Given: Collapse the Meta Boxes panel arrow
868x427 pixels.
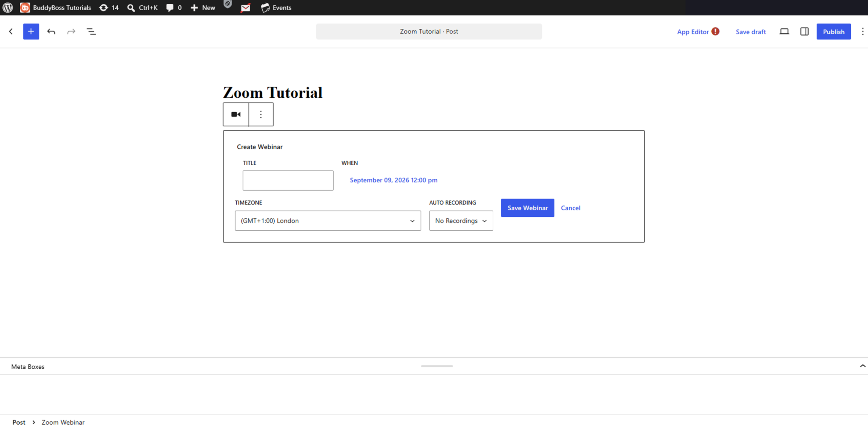Looking at the screenshot, I should tap(863, 366).
